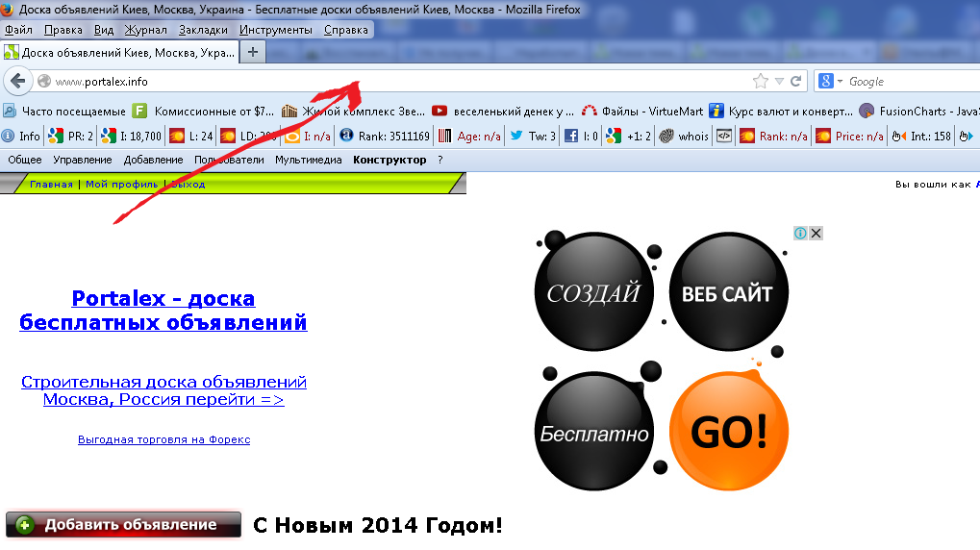Click the СОЗДАЙ black ad bubble
980x550 pixels.
point(593,291)
